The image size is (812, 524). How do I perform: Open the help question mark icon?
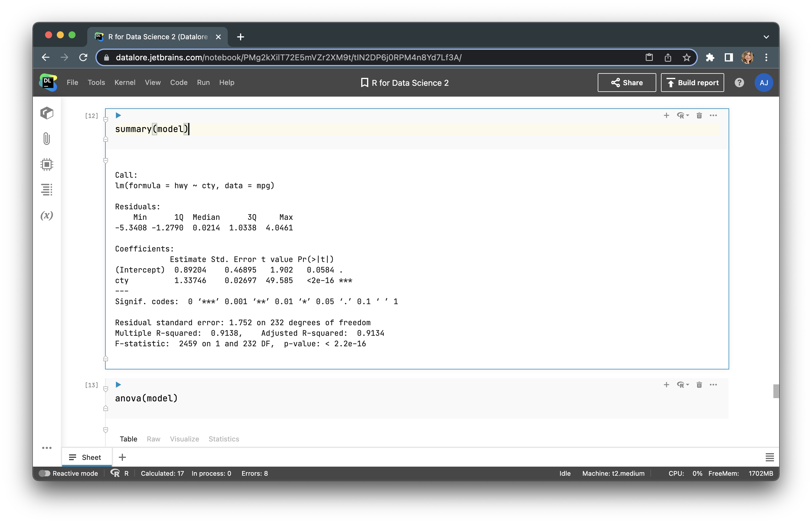tap(739, 82)
